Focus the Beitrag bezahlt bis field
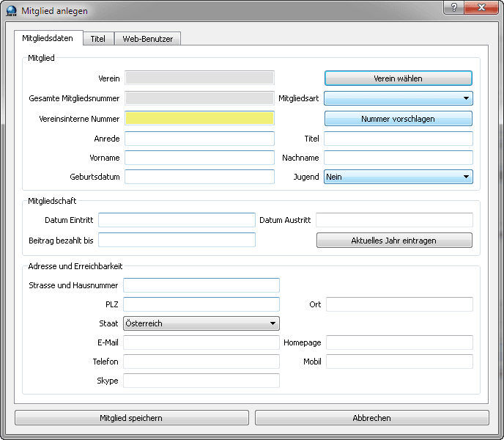 (x=177, y=240)
